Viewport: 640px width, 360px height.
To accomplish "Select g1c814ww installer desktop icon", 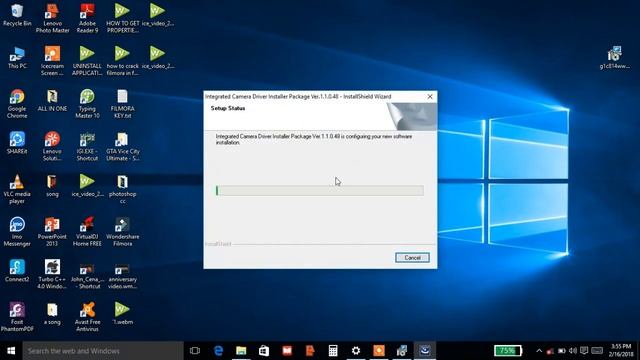I will click(x=615, y=58).
